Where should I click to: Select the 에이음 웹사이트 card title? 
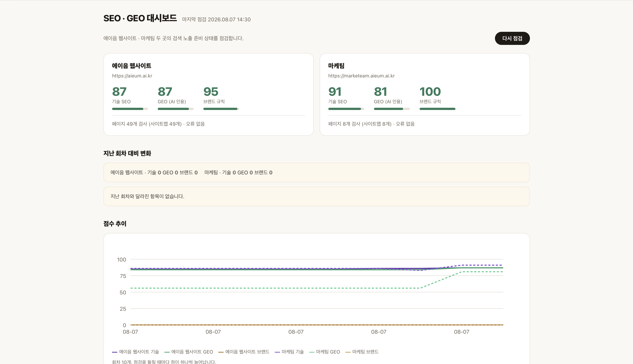pos(132,66)
